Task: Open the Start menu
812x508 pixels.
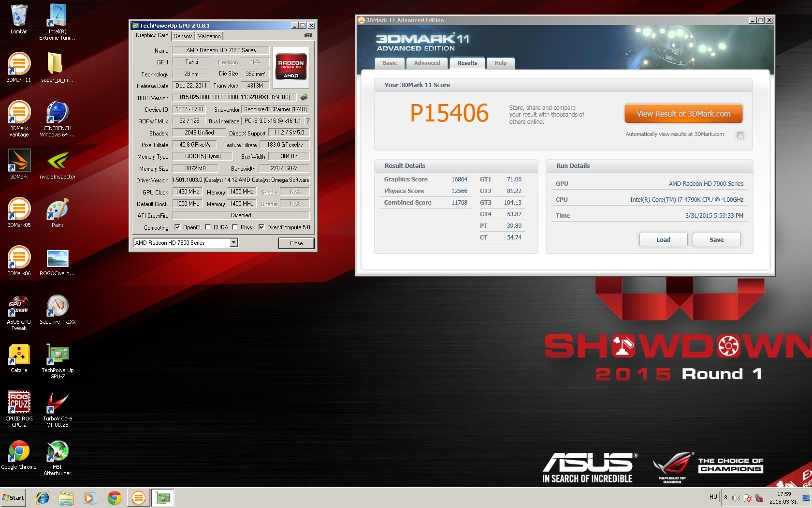Action: (14, 497)
